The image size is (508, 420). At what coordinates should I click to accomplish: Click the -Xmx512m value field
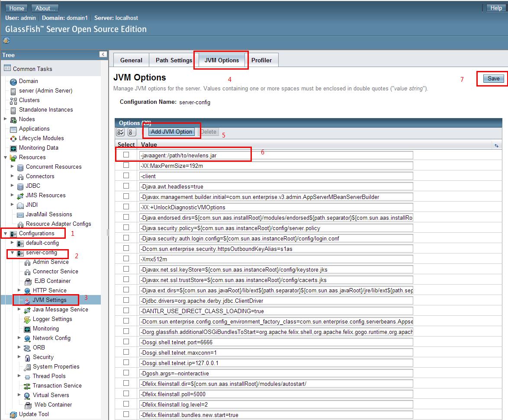276,259
